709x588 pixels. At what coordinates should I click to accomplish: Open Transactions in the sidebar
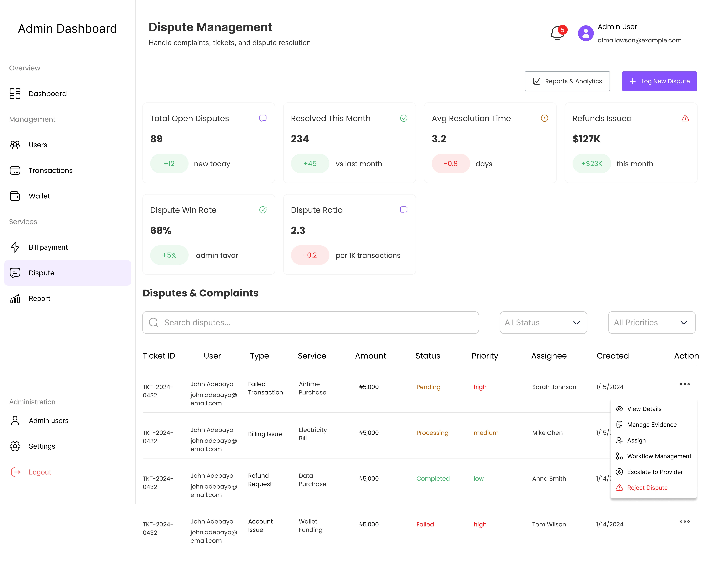(50, 171)
